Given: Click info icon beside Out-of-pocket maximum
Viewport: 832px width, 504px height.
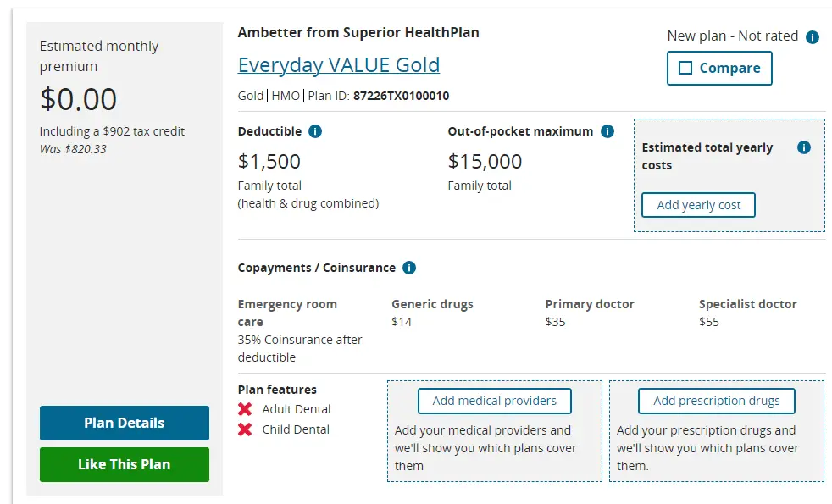Looking at the screenshot, I should click(x=607, y=131).
